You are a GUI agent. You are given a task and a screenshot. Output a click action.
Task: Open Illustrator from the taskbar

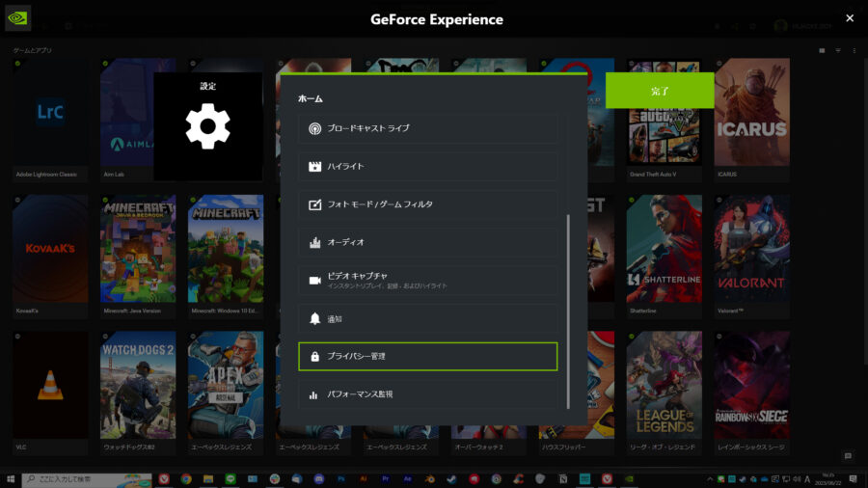pos(364,479)
